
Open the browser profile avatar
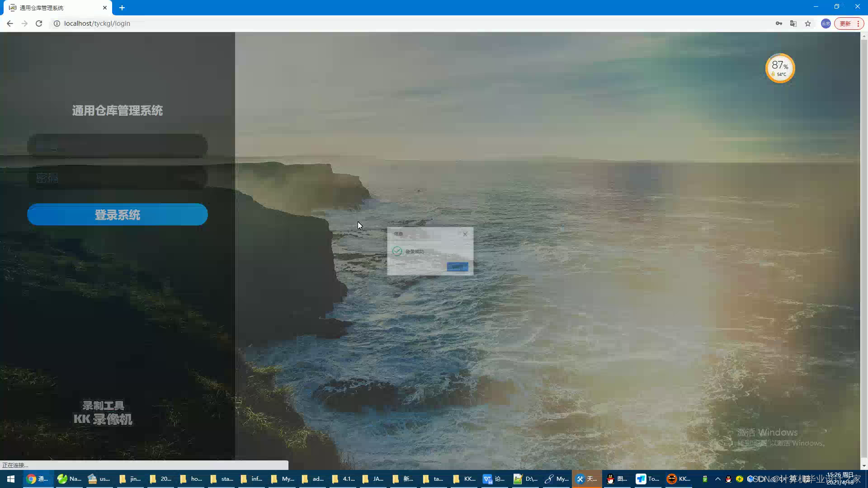pyautogui.click(x=826, y=23)
